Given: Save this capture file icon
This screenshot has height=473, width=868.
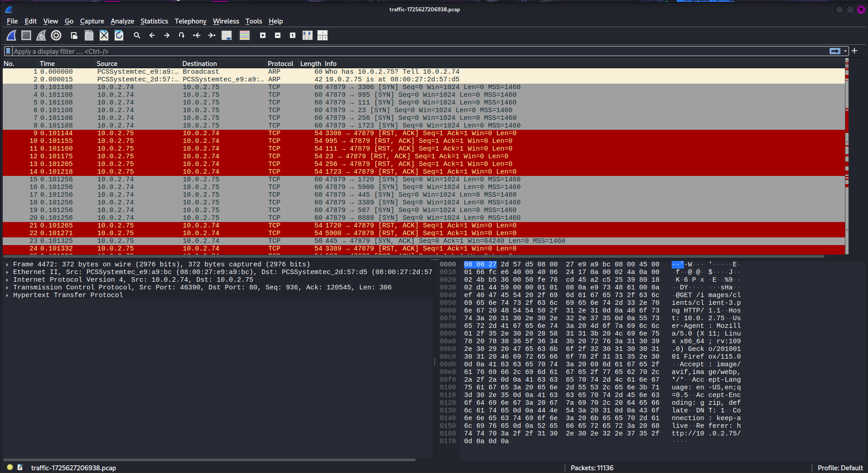Looking at the screenshot, I should (89, 35).
